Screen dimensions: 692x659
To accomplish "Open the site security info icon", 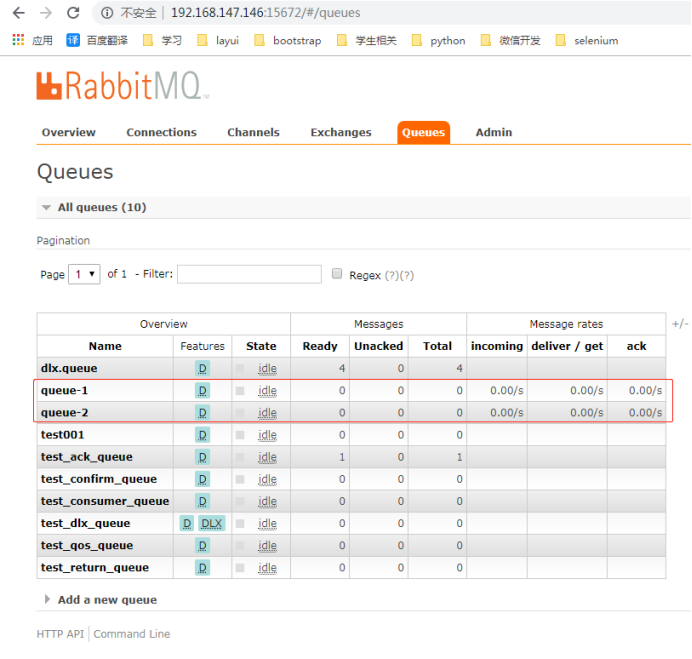I will point(107,13).
